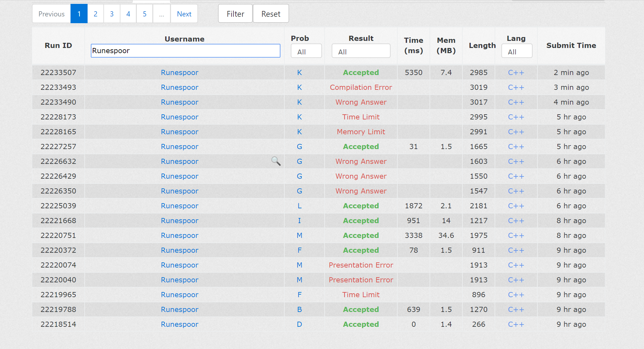The image size is (644, 349).
Task: Open the Result filter dropdown
Action: point(361,52)
